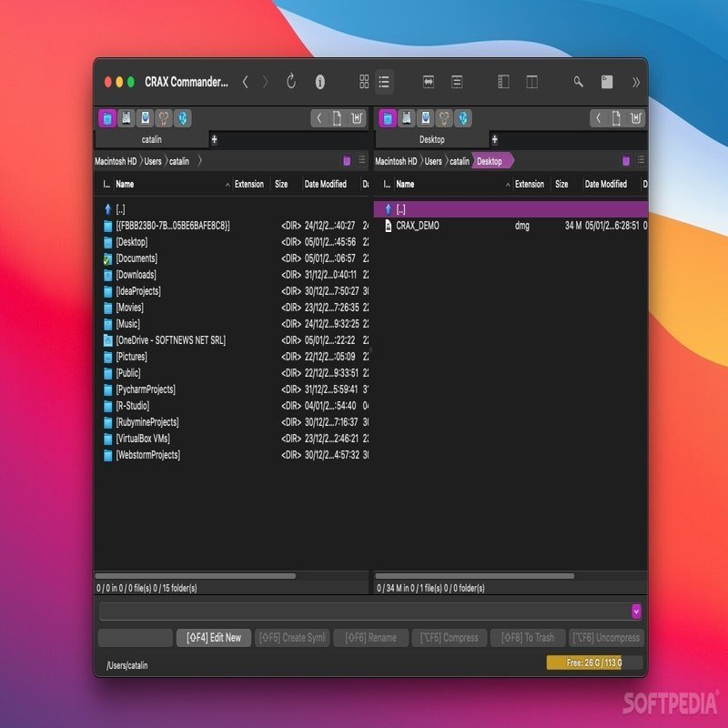Viewport: 728px width, 728px height.
Task: Select the catalin tab in left panel
Action: [152, 139]
